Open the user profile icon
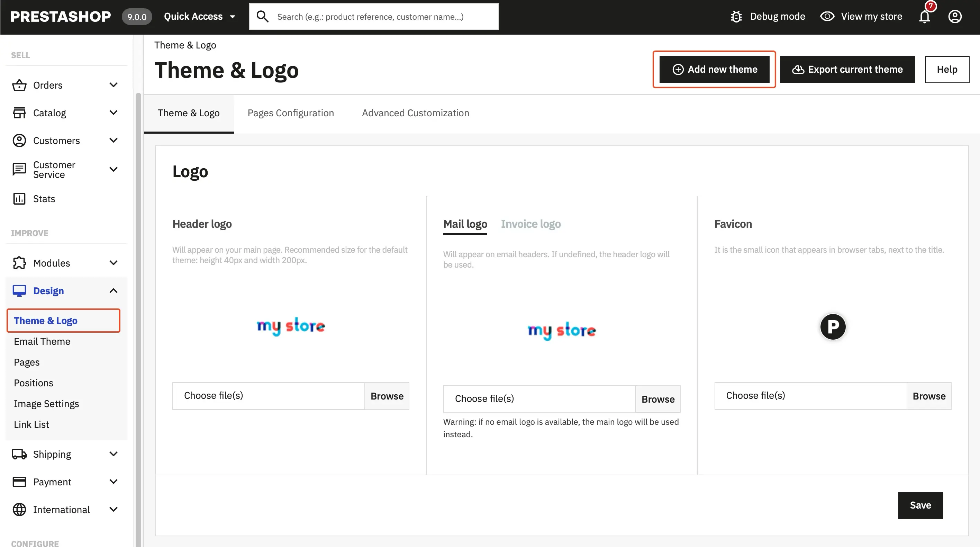The image size is (980, 547). pyautogui.click(x=954, y=16)
